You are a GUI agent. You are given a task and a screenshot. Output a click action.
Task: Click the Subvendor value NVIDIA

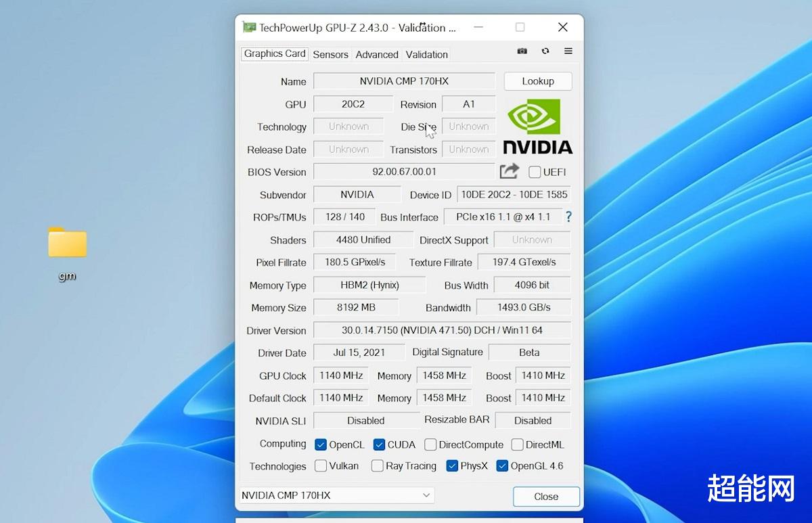tap(357, 195)
